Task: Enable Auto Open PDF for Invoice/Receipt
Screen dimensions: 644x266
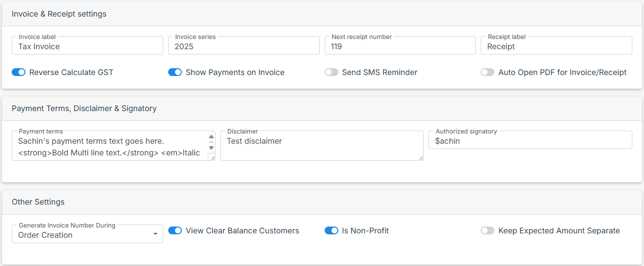Action: pos(488,72)
